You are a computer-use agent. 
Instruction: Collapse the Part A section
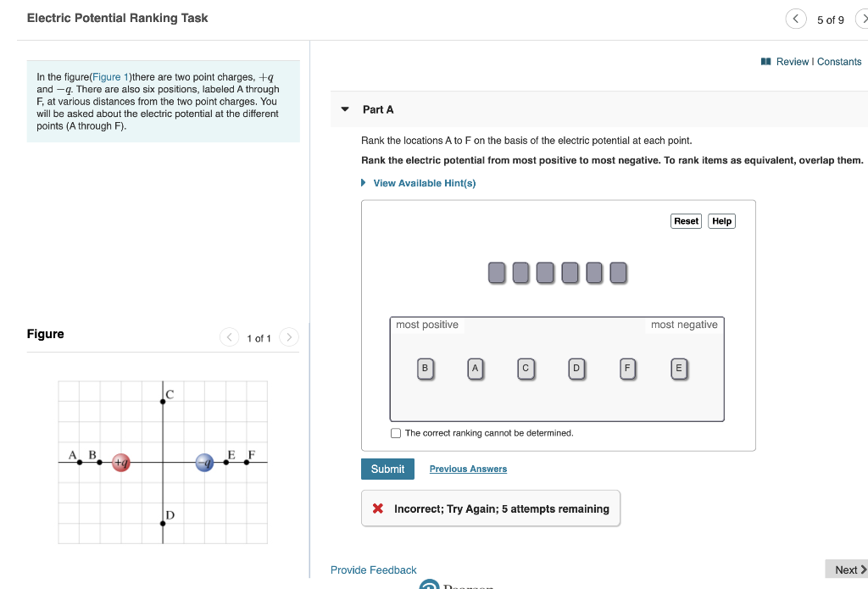point(344,108)
